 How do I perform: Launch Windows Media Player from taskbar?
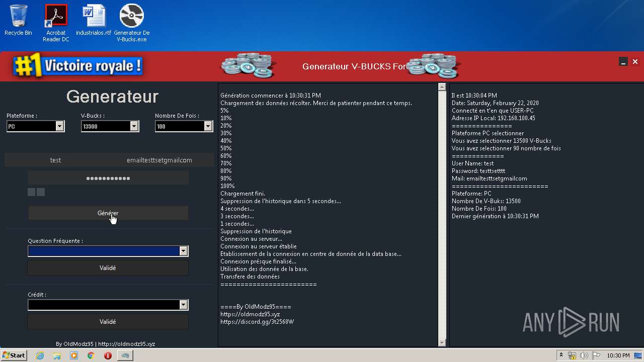(74, 355)
